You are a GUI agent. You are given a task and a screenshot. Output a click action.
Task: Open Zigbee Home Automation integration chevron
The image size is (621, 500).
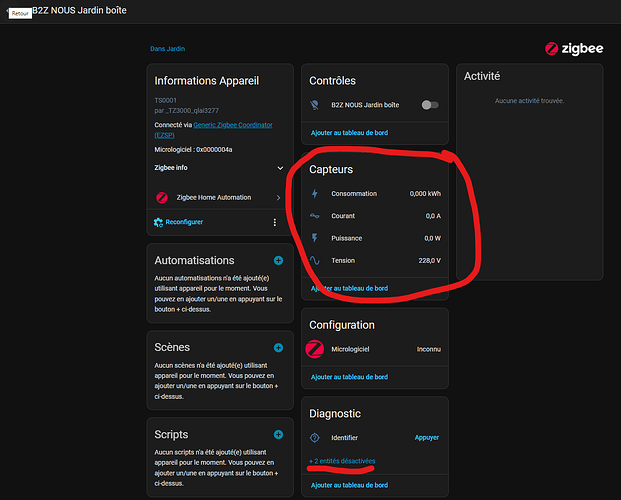pos(278,198)
